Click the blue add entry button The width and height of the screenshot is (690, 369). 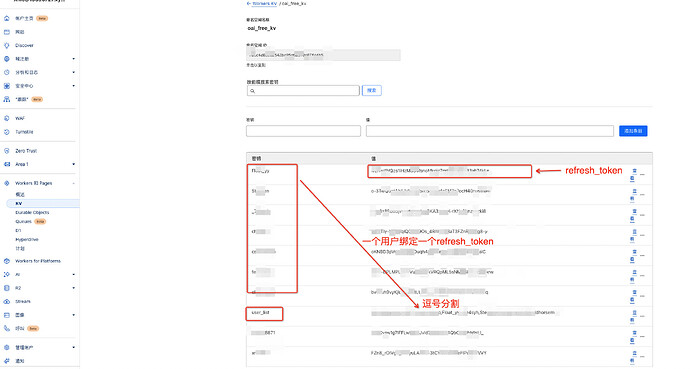pos(633,131)
